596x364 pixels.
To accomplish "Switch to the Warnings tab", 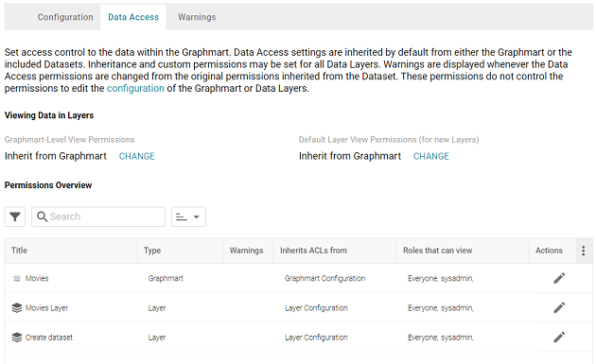I will point(197,17).
